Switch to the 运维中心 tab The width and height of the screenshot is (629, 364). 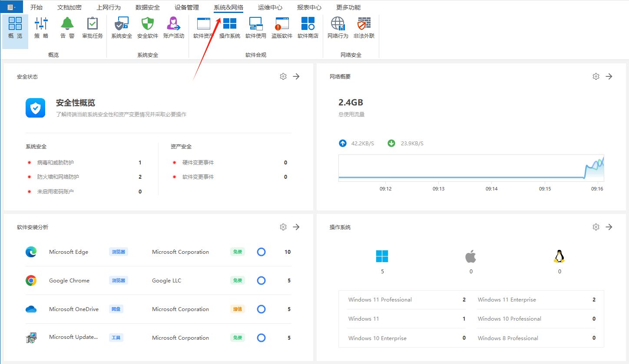(x=270, y=7)
